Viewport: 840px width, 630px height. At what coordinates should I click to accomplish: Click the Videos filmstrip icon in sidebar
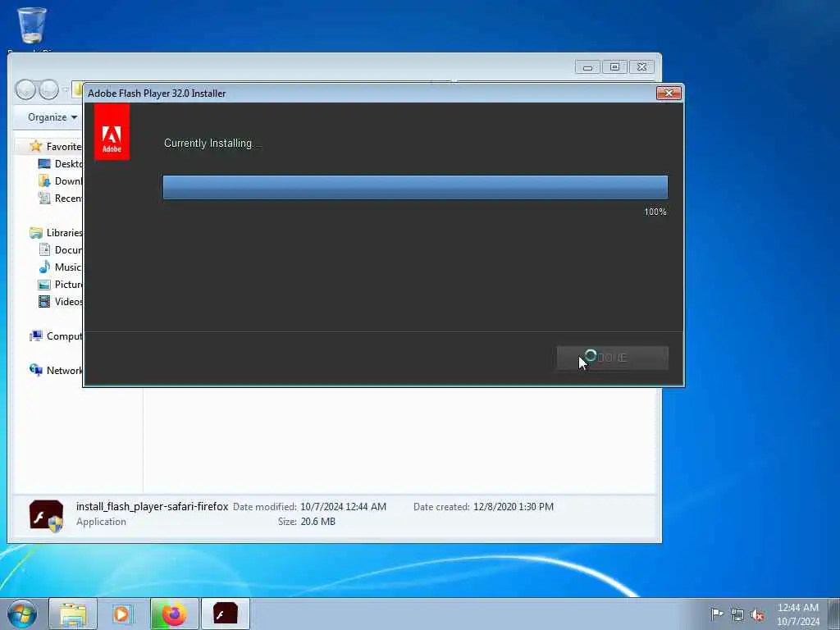pyautogui.click(x=44, y=302)
